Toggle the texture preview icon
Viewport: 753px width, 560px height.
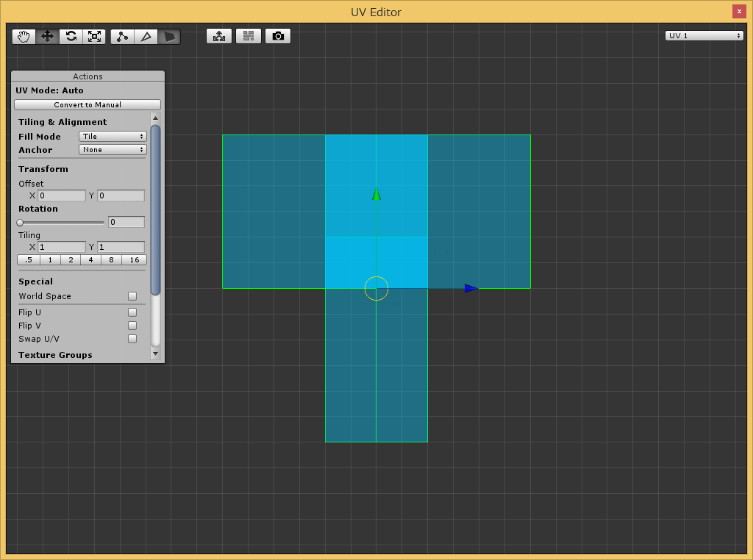(249, 36)
